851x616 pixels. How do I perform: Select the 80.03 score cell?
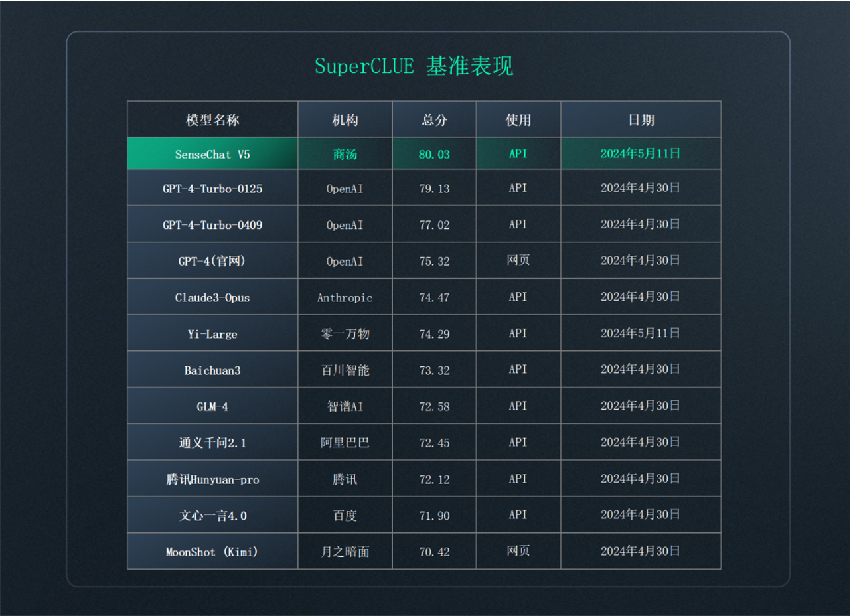click(x=434, y=154)
